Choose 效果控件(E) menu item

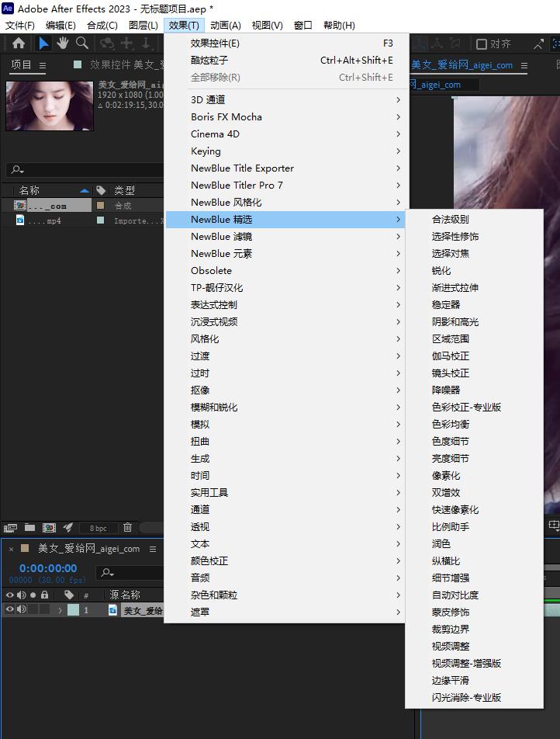285,43
